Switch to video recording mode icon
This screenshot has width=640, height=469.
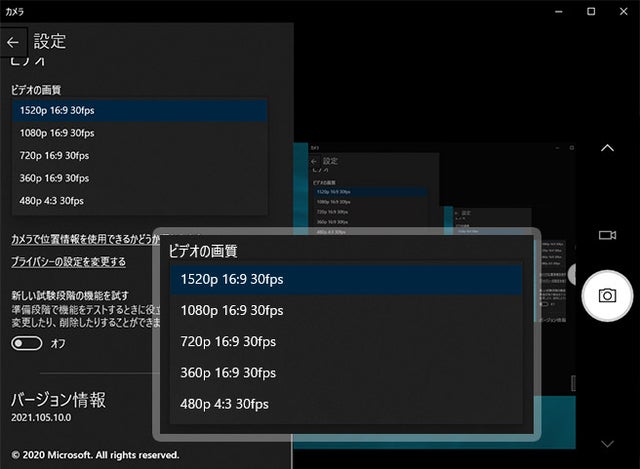(x=607, y=235)
